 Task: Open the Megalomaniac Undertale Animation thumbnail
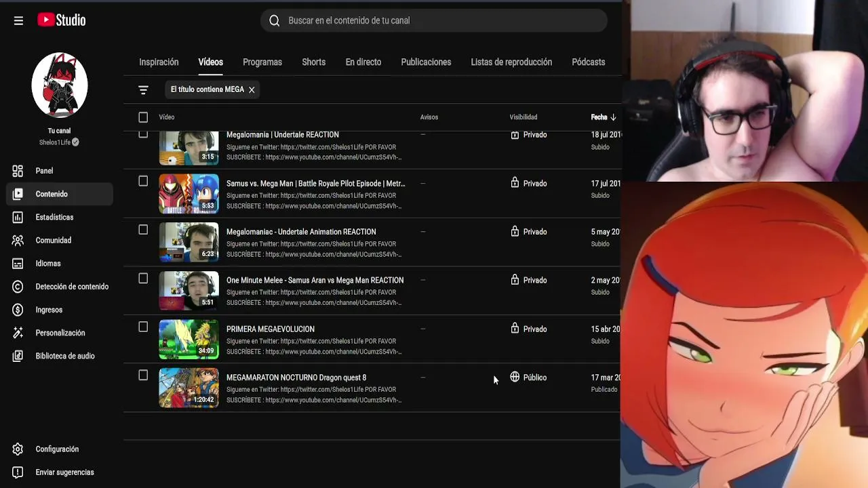189,242
